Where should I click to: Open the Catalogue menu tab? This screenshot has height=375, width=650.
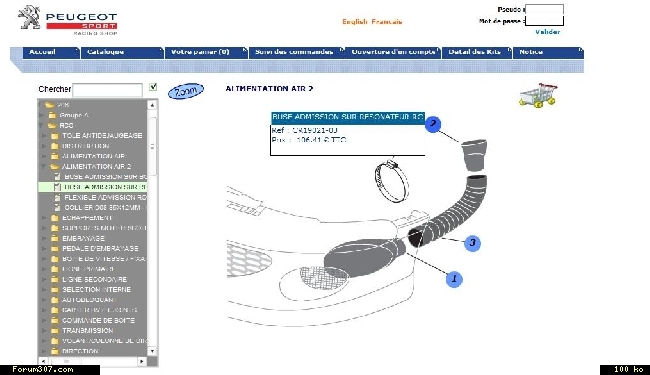click(122, 52)
